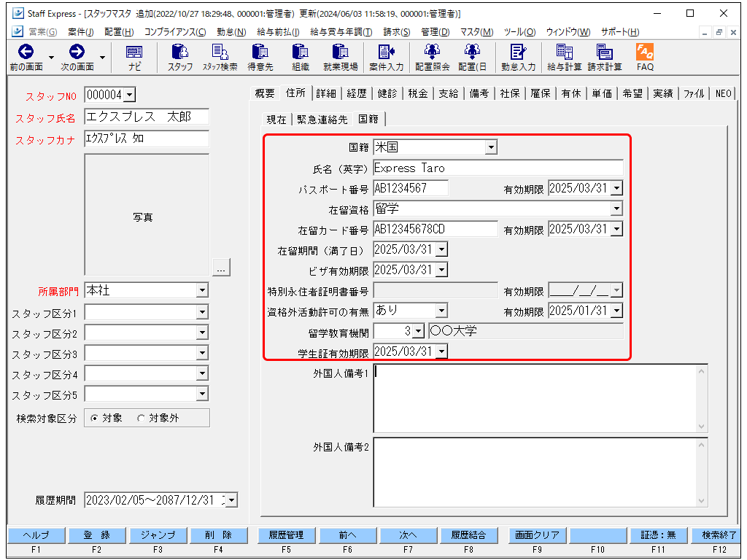Click the ヘルプ F1 button
The width and height of the screenshot is (747, 560).
pyautogui.click(x=36, y=535)
